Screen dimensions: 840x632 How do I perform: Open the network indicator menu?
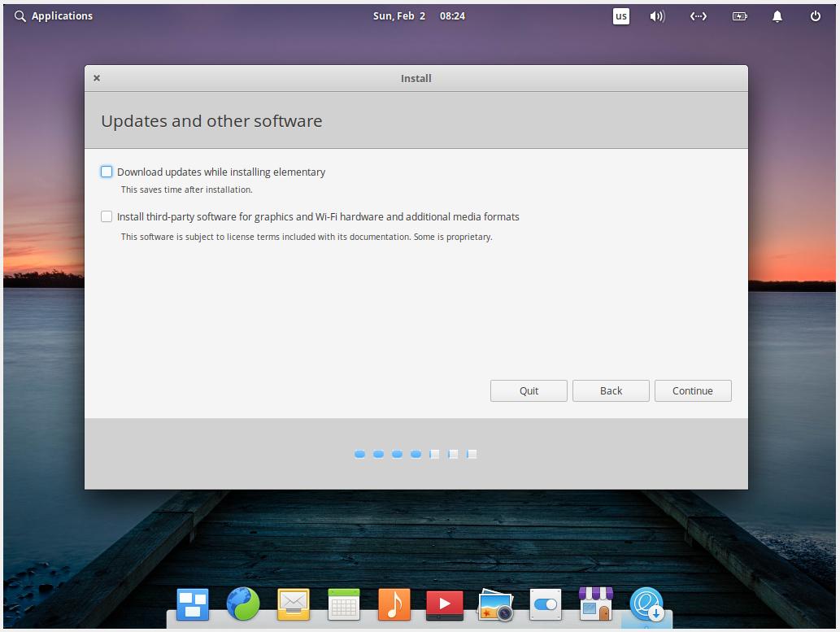click(x=698, y=15)
